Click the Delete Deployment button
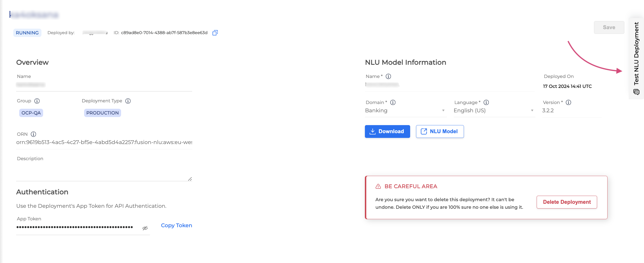This screenshot has height=263, width=644. (568, 202)
